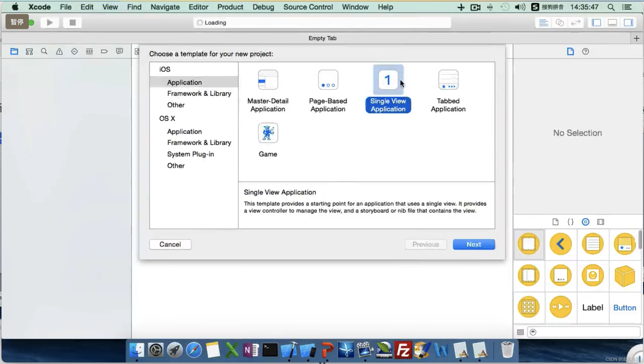The height and width of the screenshot is (364, 644).
Task: Switch to the Version editor
Action: pyautogui.click(x=576, y=23)
